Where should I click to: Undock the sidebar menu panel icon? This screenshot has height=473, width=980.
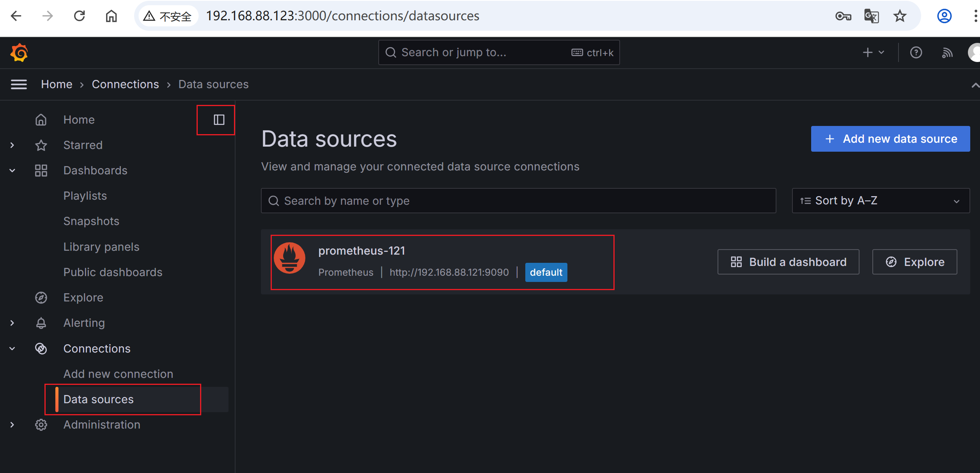click(x=219, y=120)
